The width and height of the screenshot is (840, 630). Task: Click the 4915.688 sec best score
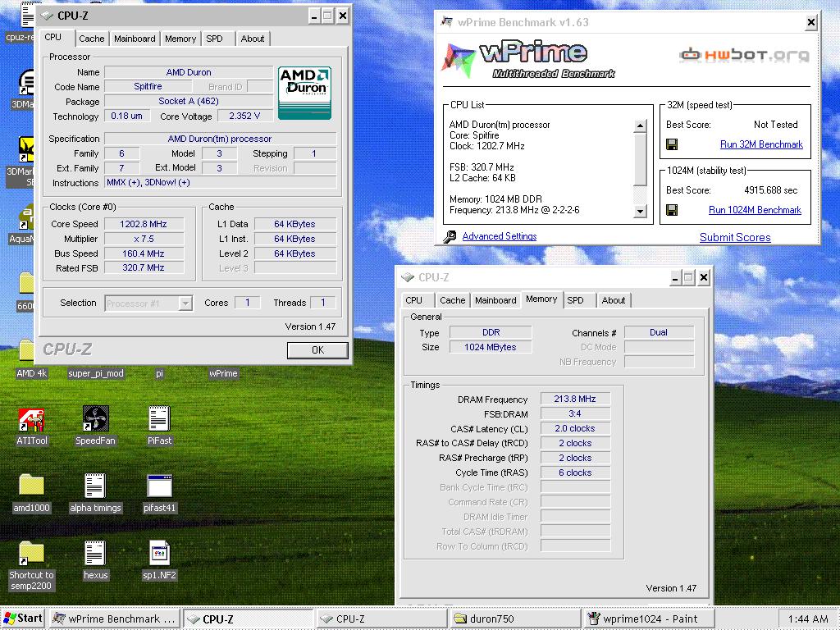(x=771, y=190)
